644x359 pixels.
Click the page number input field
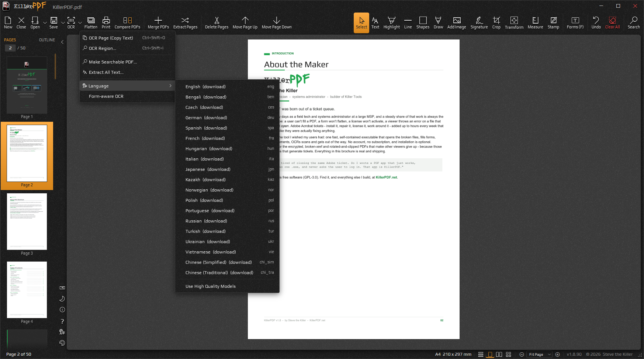click(x=10, y=48)
